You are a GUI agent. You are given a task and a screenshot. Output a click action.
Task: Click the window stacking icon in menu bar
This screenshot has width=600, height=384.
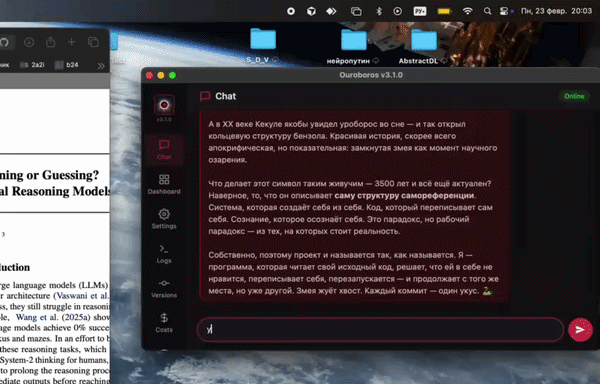[x=356, y=11]
